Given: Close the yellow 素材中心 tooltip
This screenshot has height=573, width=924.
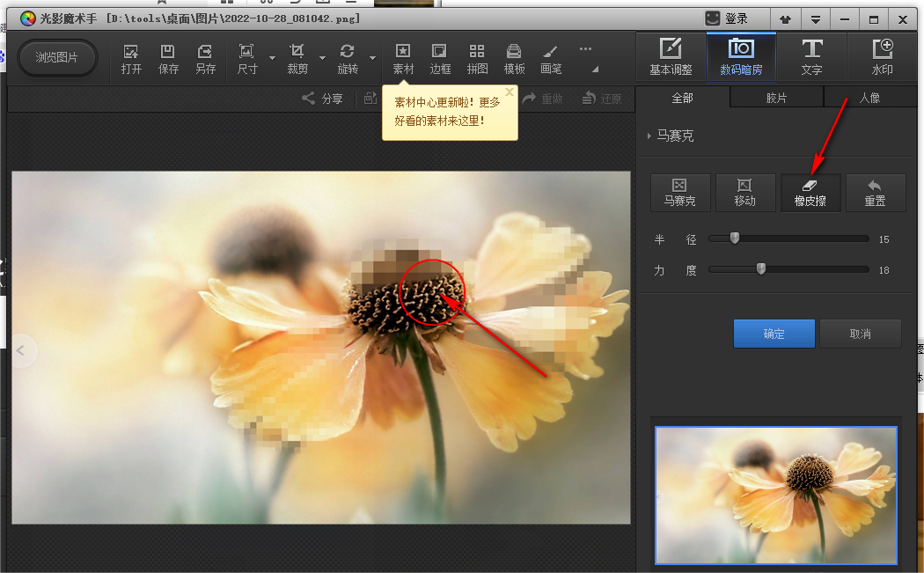Looking at the screenshot, I should tap(509, 92).
